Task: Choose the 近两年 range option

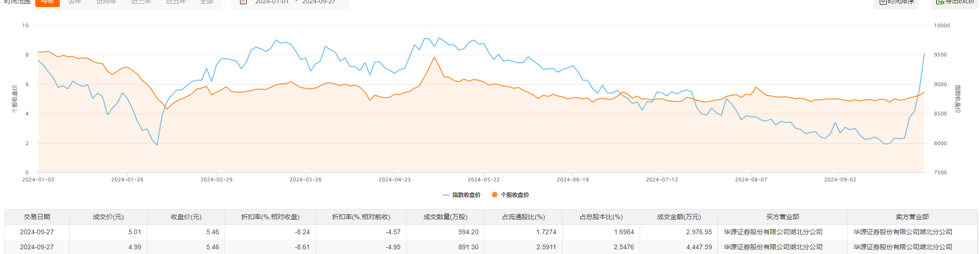Action: tap(106, 2)
